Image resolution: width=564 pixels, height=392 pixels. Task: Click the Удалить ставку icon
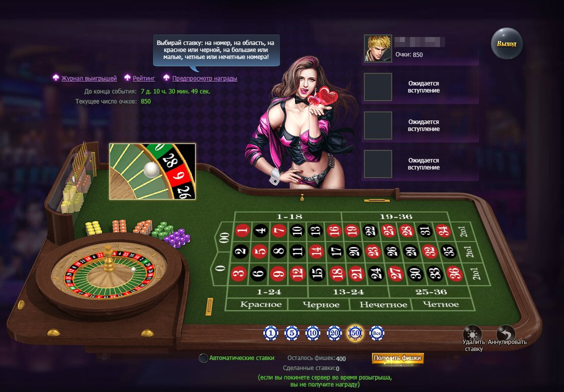[x=472, y=332]
